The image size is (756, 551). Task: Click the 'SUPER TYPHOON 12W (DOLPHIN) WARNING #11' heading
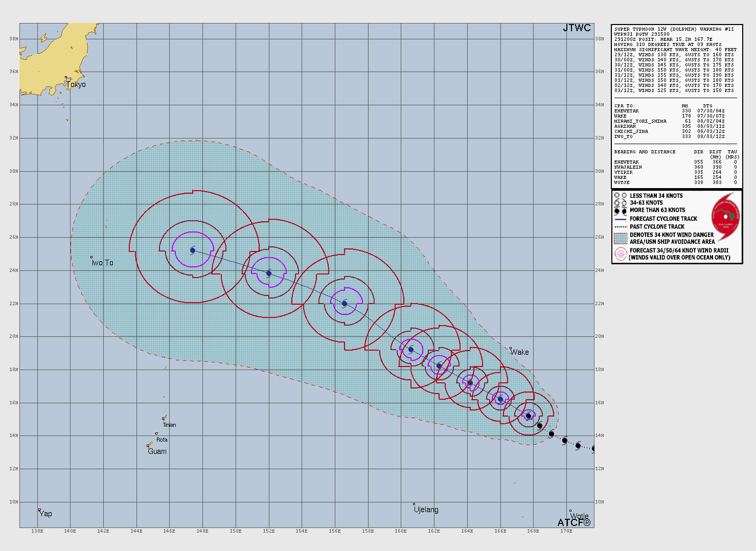pyautogui.click(x=674, y=29)
